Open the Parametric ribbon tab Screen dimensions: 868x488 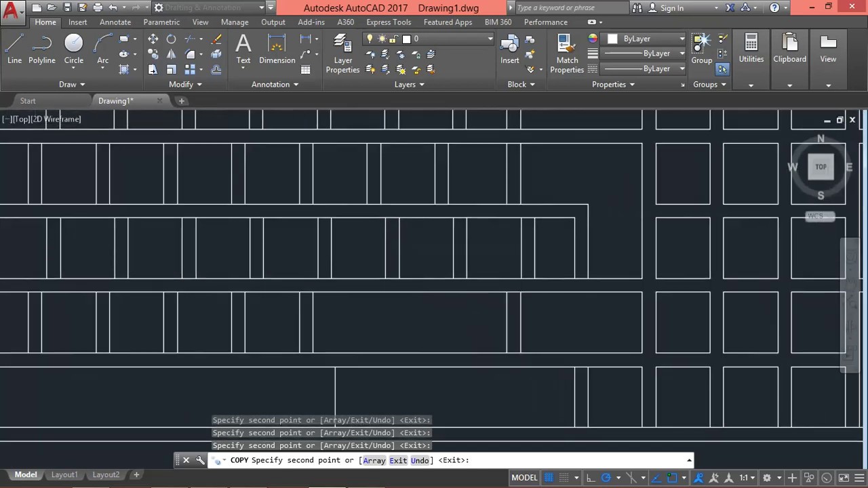click(161, 22)
